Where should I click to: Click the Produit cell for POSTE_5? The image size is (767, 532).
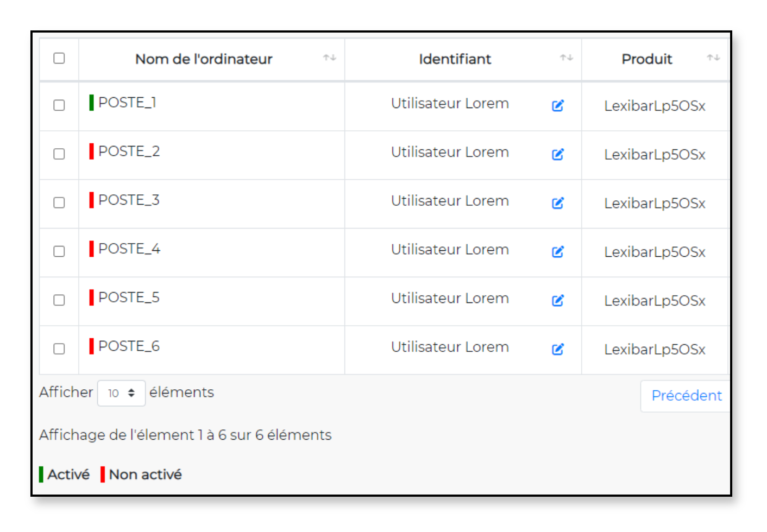click(x=655, y=301)
